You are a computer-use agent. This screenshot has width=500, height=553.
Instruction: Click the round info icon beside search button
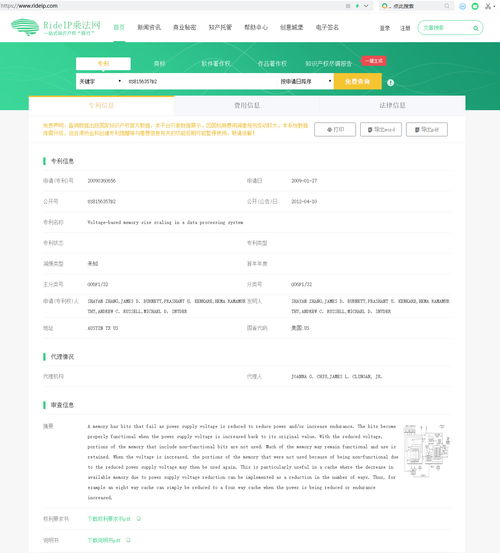pos(390,83)
